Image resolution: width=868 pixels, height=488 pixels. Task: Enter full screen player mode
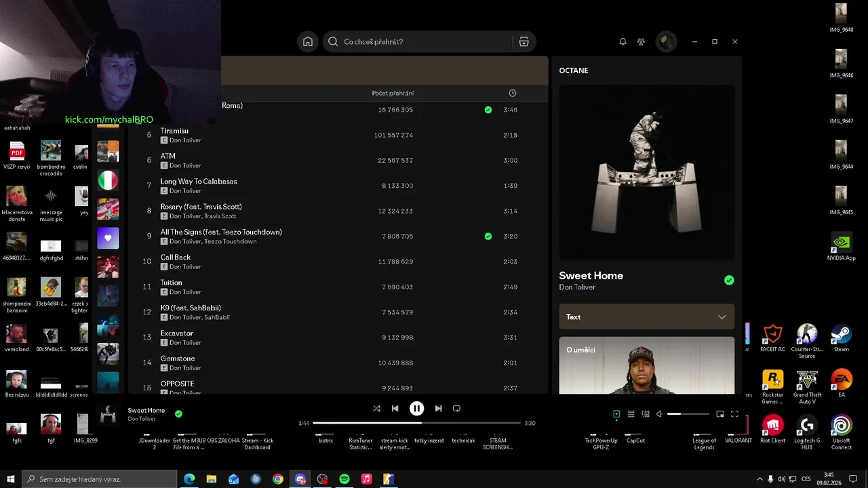coord(734,414)
